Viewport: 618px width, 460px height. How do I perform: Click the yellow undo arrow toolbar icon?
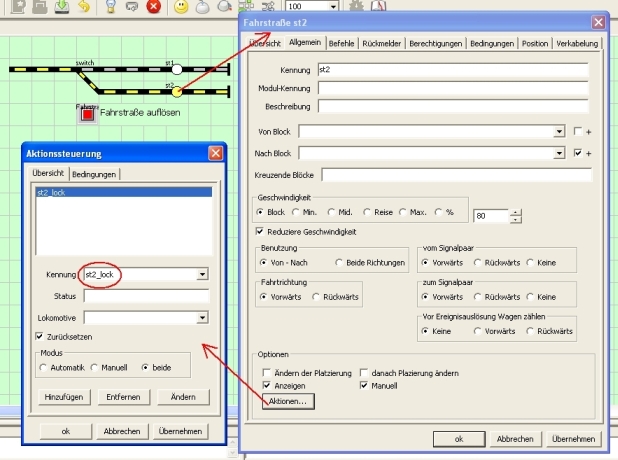(84, 7)
